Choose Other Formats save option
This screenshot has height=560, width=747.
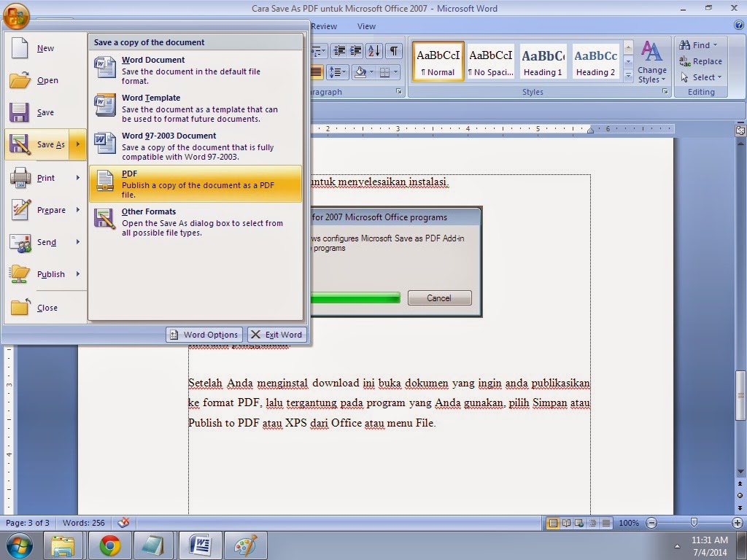tap(196, 222)
